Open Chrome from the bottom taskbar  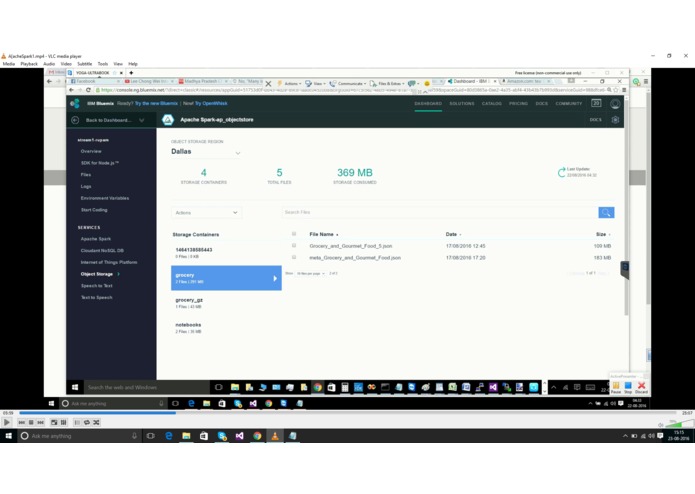pyautogui.click(x=257, y=436)
